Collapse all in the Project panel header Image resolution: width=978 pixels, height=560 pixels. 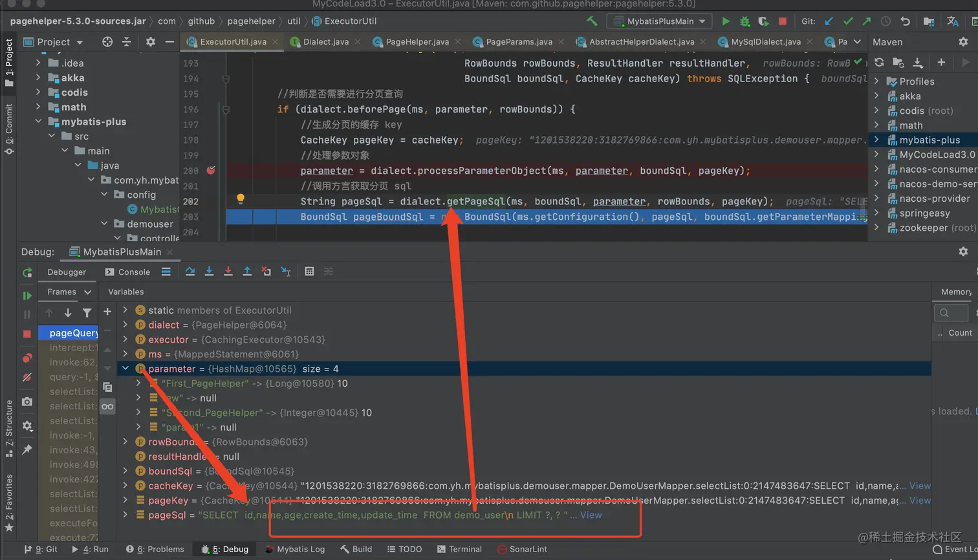pyautogui.click(x=127, y=42)
